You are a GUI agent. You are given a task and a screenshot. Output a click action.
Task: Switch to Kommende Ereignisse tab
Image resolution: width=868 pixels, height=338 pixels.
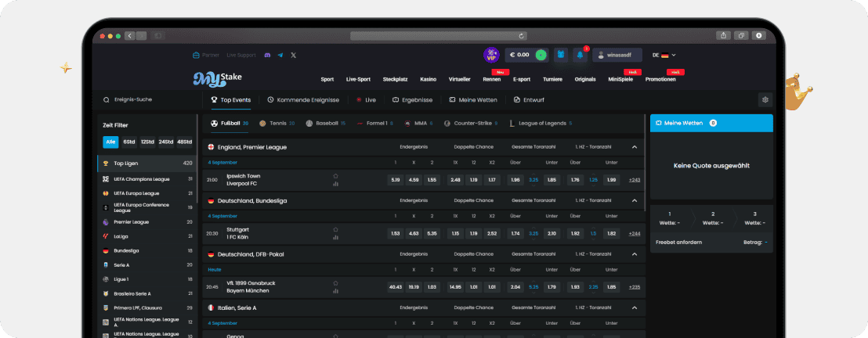coord(303,100)
